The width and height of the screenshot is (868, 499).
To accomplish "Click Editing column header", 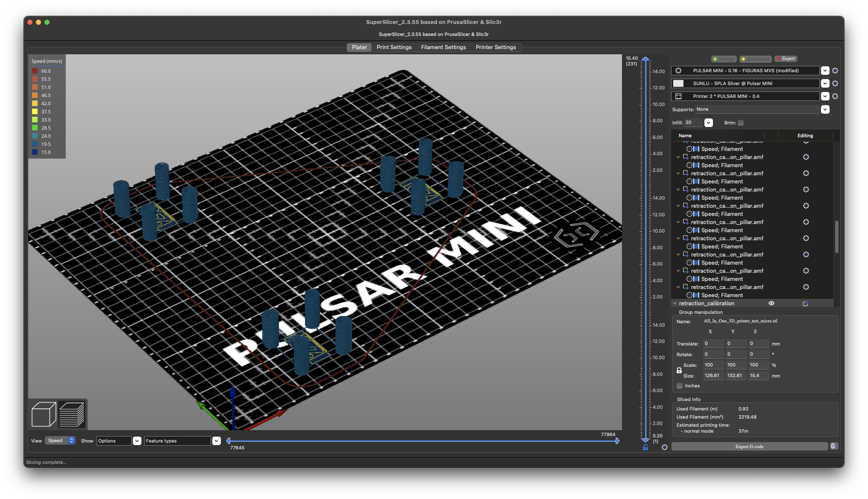I will (x=805, y=136).
